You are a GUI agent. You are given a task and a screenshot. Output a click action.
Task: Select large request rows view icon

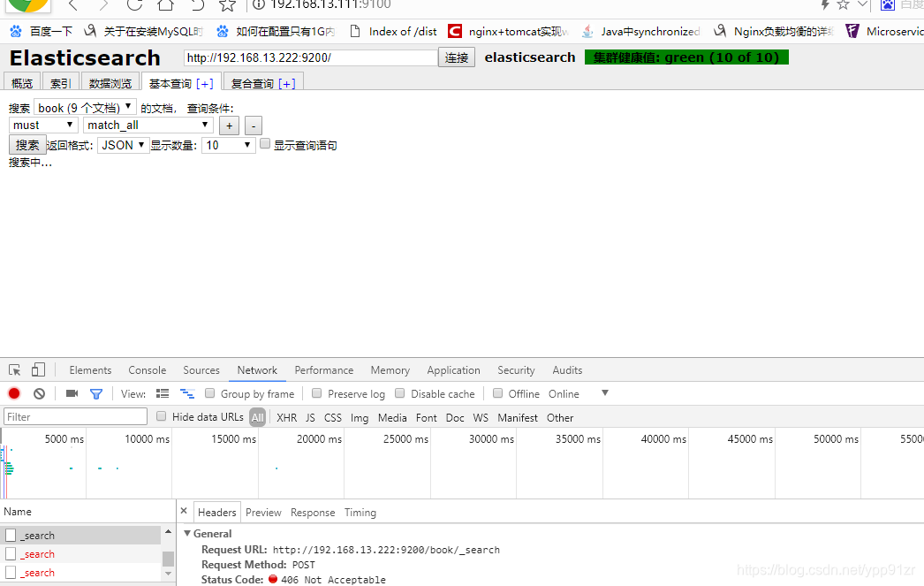coord(163,393)
